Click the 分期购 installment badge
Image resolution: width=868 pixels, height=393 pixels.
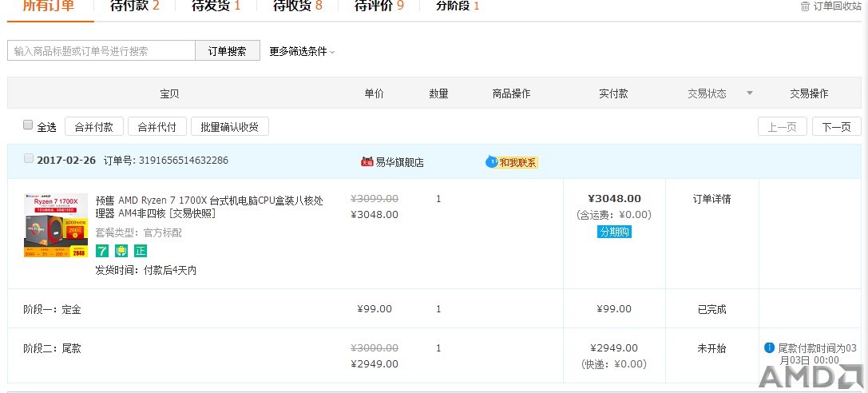pyautogui.click(x=614, y=232)
